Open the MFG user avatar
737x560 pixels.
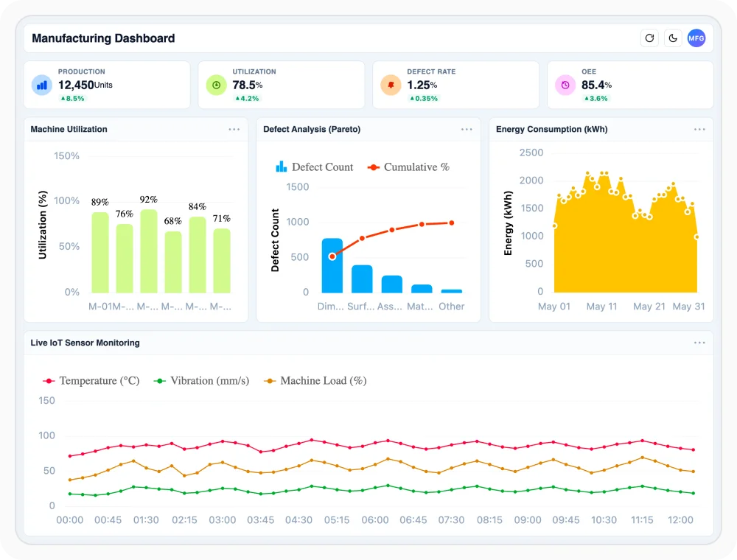point(696,38)
